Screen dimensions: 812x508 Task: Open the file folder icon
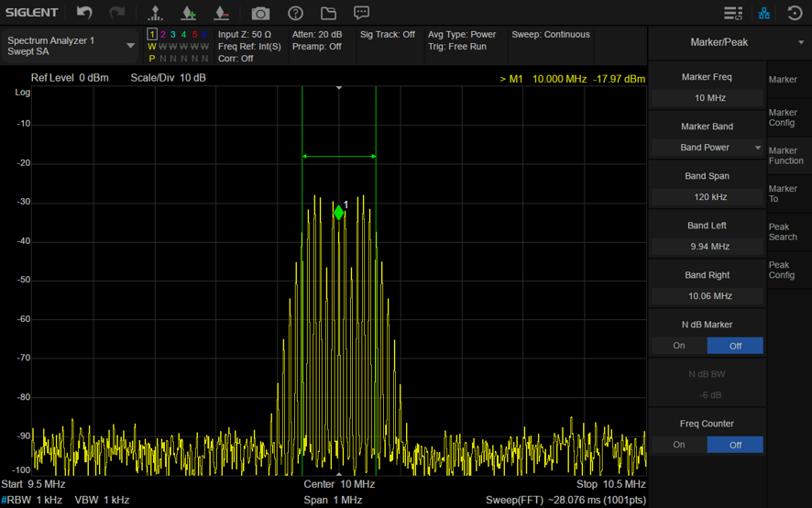click(x=328, y=13)
